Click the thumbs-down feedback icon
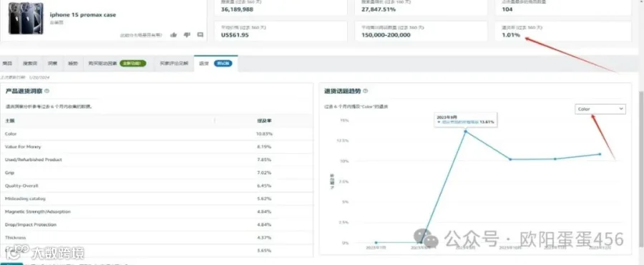The image size is (644, 265). point(187,35)
